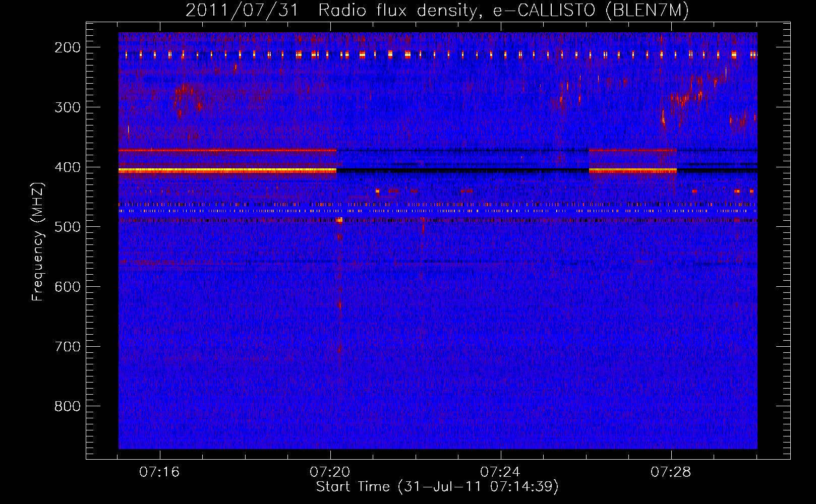
Task: Click the vertical burst streak at 07:20
Action: click(x=339, y=292)
